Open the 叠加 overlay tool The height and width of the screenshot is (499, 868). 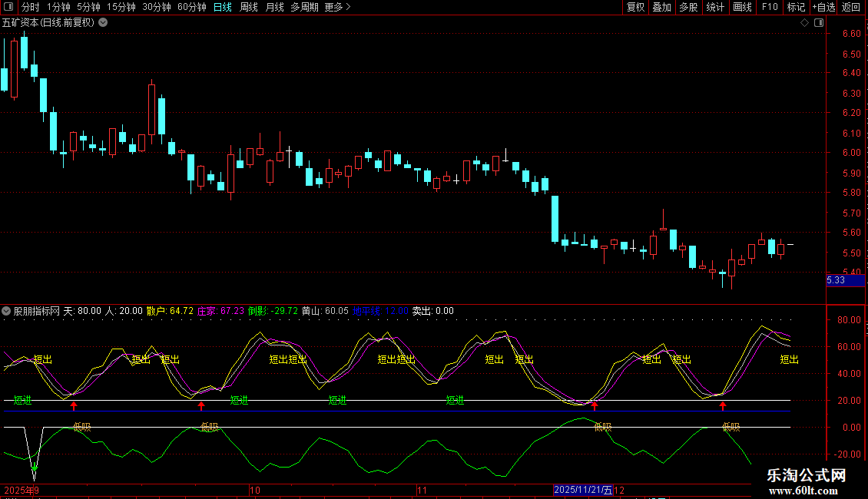pos(661,8)
